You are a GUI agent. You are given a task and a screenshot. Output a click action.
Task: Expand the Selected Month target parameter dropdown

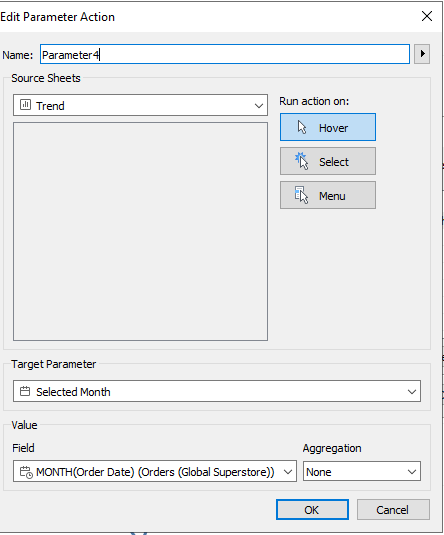(x=217, y=391)
